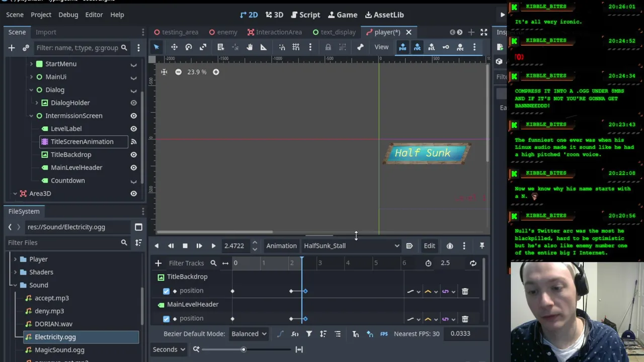Click the Animation menu button
The width and height of the screenshot is (644, 362).
tap(281, 246)
